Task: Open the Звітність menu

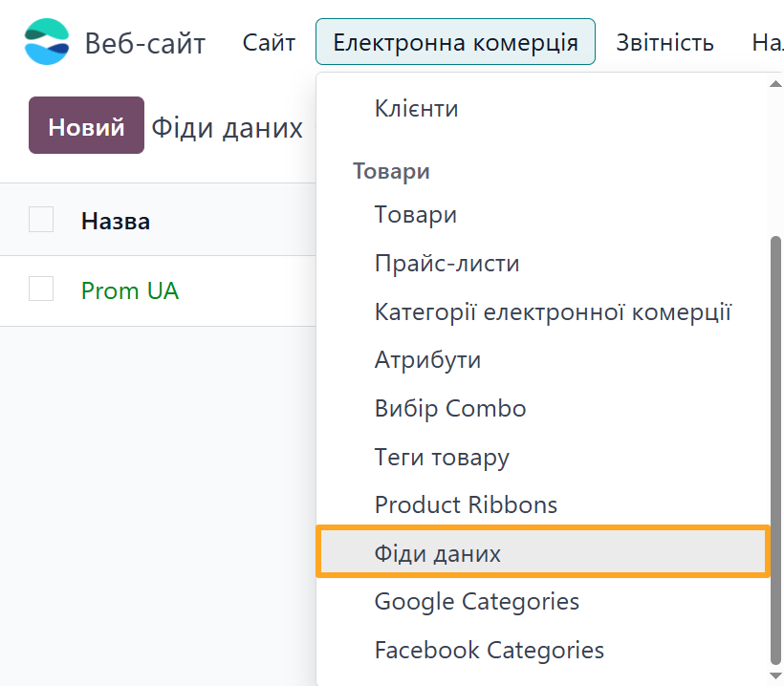Action: click(664, 42)
